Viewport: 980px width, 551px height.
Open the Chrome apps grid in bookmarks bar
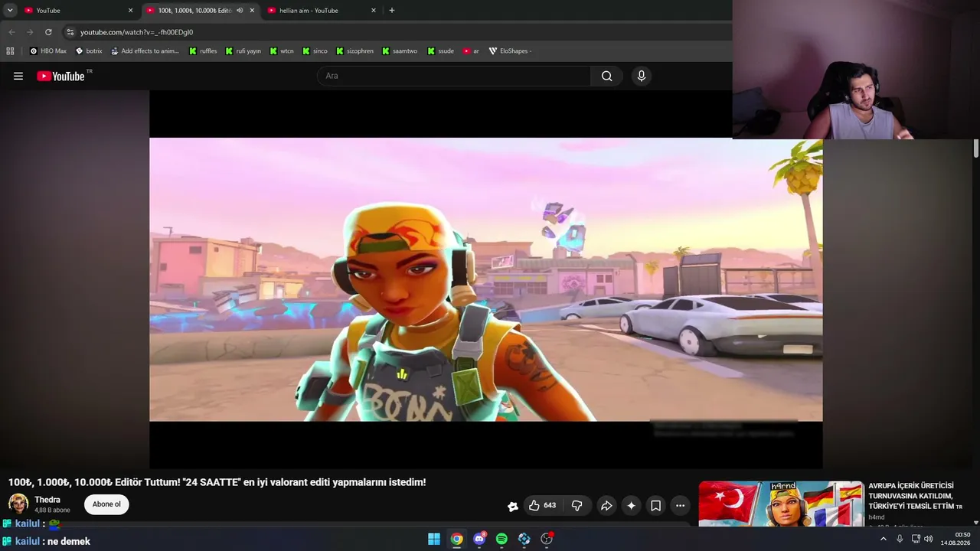click(10, 51)
